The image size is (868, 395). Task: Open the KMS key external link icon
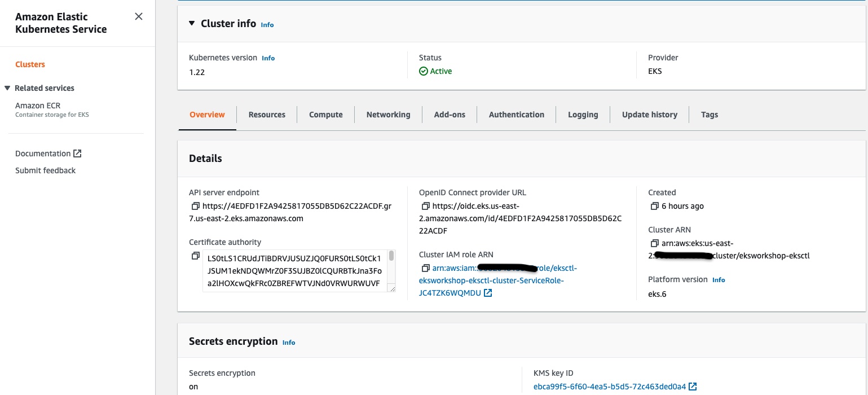(693, 387)
